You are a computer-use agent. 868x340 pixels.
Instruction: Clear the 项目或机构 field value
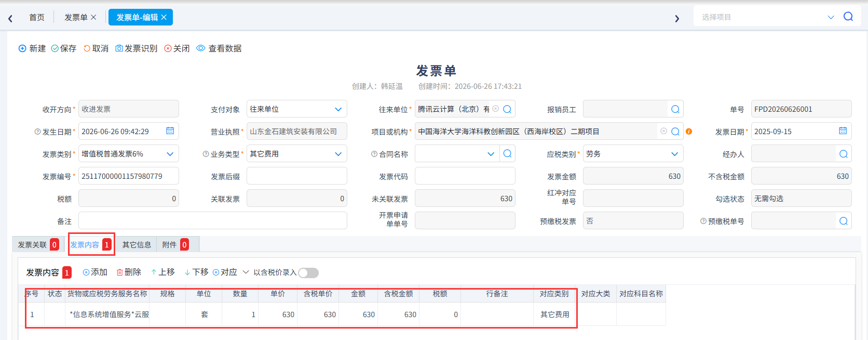pos(663,131)
